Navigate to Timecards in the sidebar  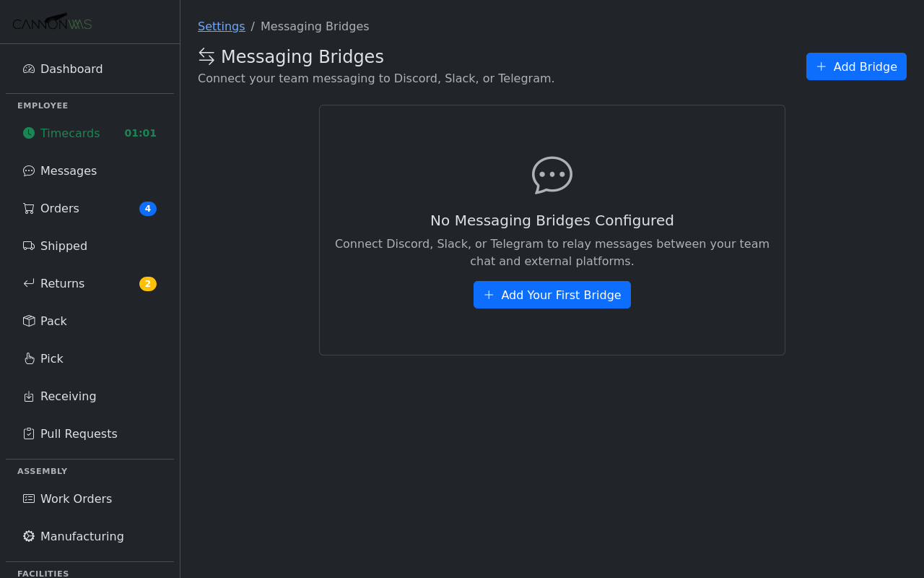70,133
